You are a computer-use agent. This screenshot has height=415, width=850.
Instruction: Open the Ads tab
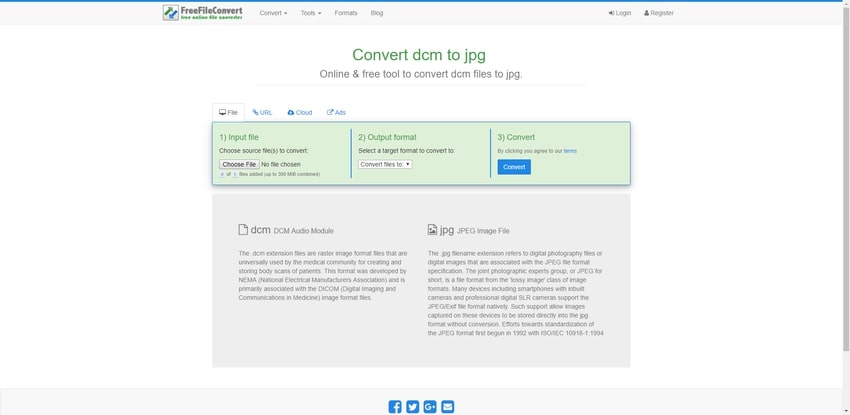tap(336, 112)
